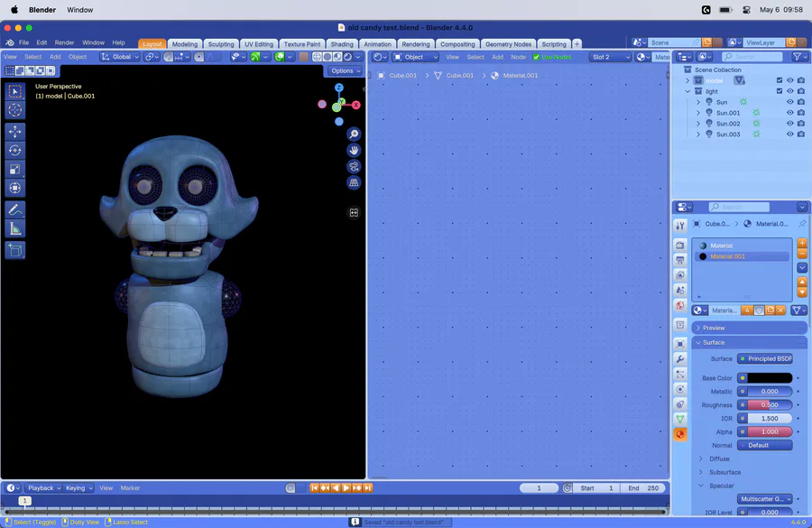Open the World properties tab
812x528 pixels.
click(x=680, y=305)
